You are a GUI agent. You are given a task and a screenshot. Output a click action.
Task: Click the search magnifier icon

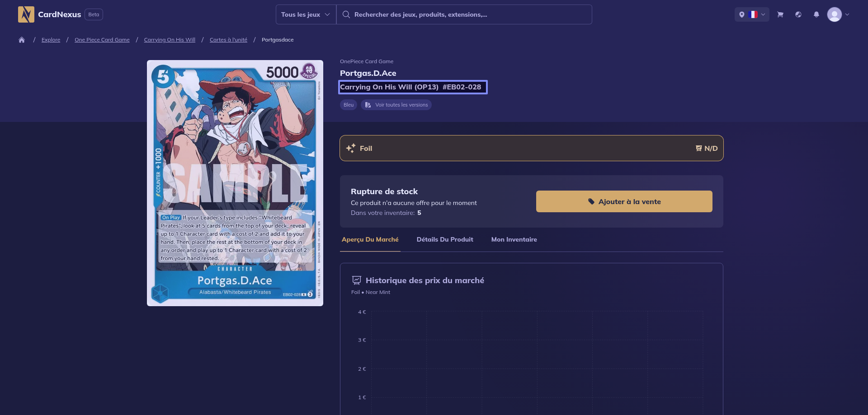[x=346, y=14]
